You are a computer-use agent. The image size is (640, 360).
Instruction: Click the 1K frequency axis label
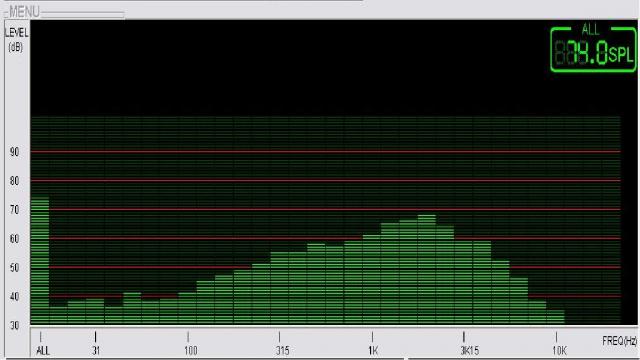373,351
